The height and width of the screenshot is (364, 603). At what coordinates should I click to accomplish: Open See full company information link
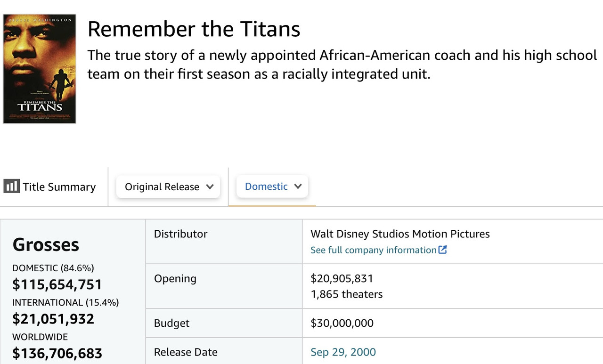[374, 250]
